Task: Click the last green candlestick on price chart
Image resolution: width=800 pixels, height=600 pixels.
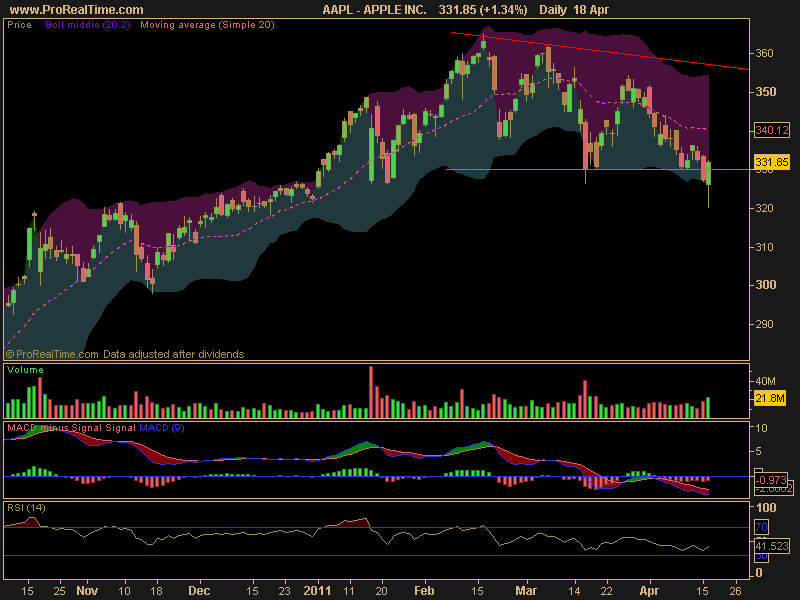Action: click(x=709, y=173)
